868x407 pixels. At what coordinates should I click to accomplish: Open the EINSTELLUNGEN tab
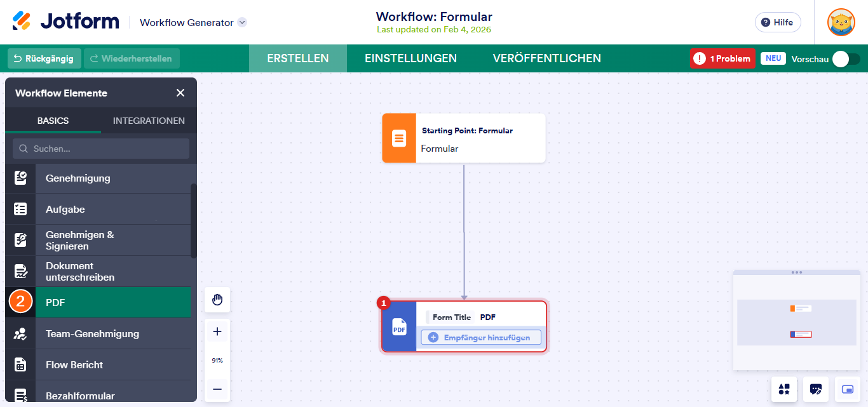410,58
